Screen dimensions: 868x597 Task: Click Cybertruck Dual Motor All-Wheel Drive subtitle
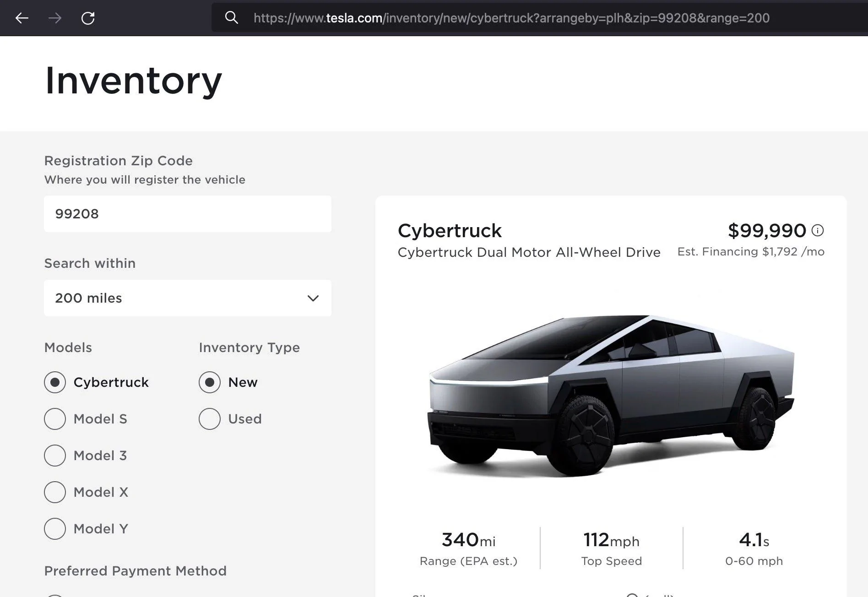point(529,252)
